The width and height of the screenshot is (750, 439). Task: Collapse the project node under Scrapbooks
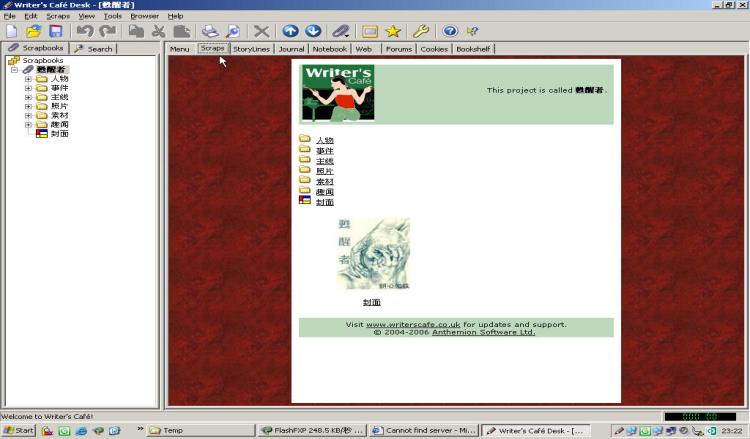[x=14, y=70]
